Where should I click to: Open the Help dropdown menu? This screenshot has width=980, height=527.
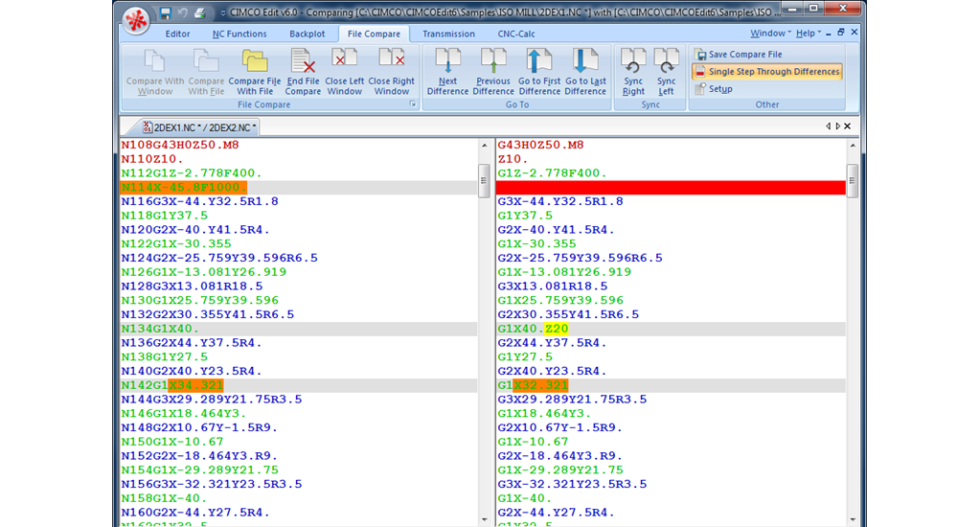pos(809,34)
